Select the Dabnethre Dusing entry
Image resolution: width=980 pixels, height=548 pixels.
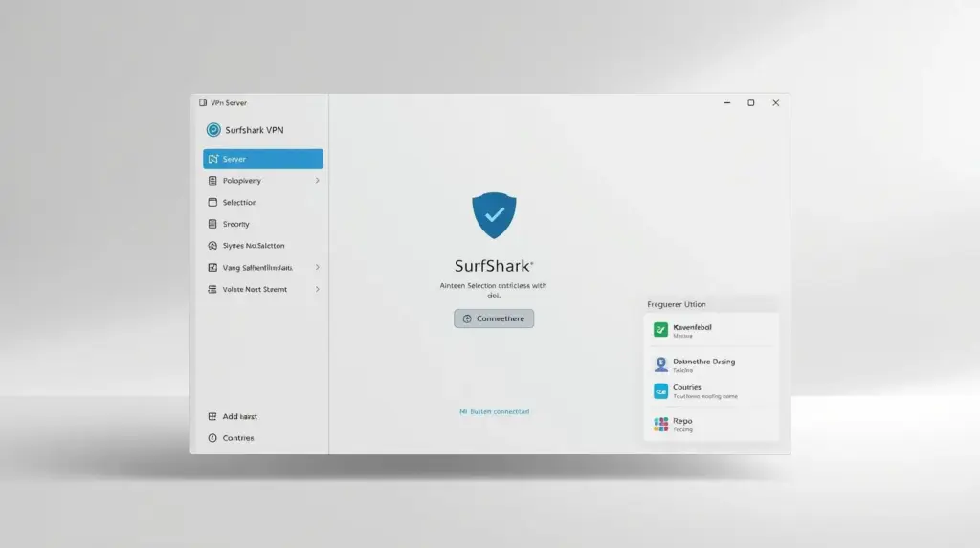point(711,365)
